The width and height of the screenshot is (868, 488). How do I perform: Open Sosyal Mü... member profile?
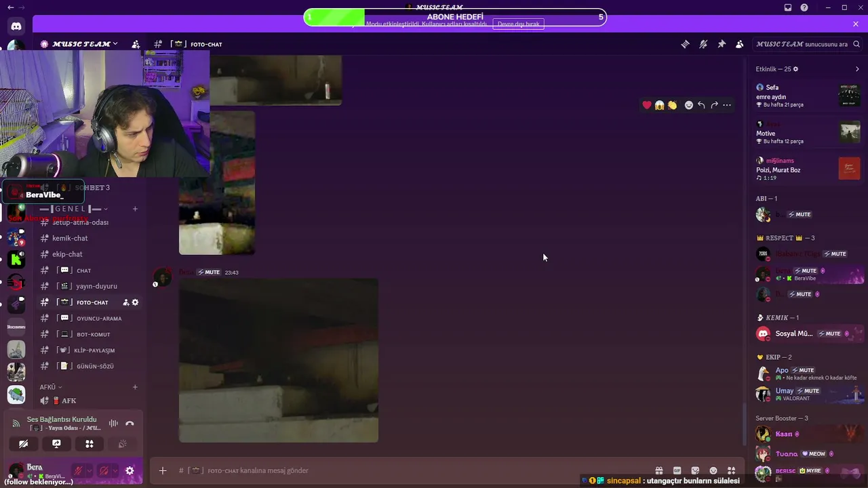(808, 333)
